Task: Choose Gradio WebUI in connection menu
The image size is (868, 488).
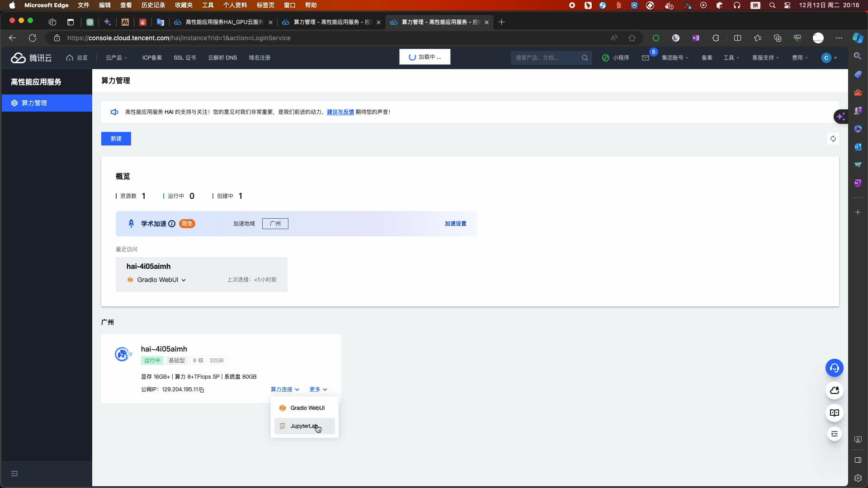Action: point(307,408)
